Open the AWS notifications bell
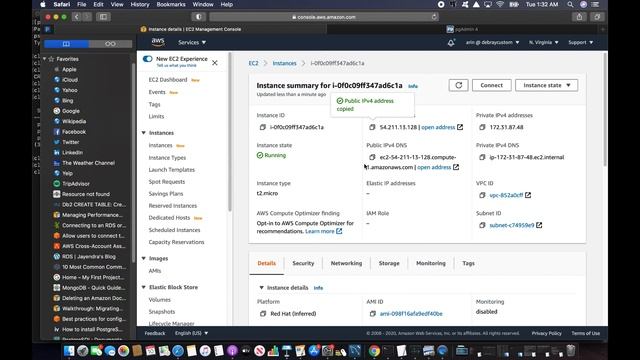Viewport: 640px width, 360px height. tap(451, 42)
